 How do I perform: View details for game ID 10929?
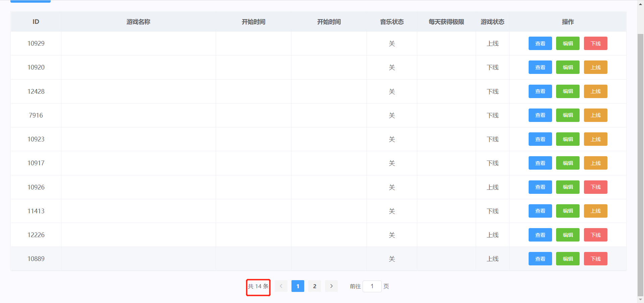(540, 43)
